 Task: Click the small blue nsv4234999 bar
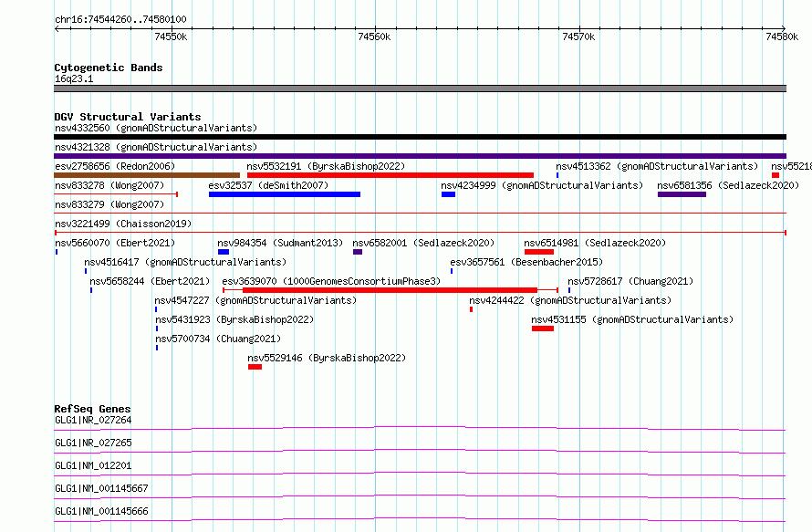(x=449, y=194)
